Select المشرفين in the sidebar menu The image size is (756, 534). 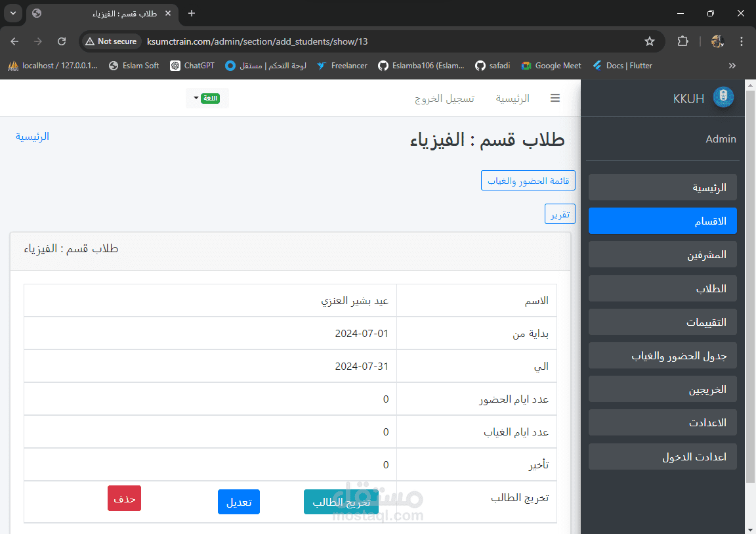tap(662, 254)
